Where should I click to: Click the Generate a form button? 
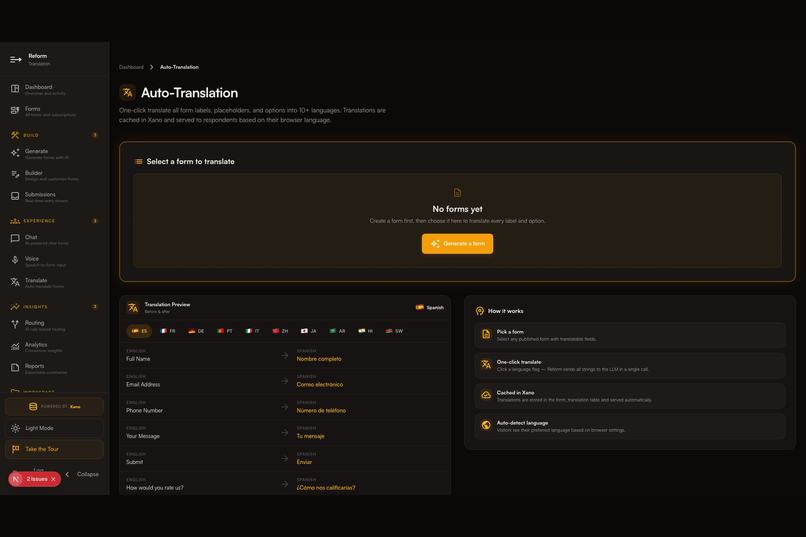click(x=457, y=244)
